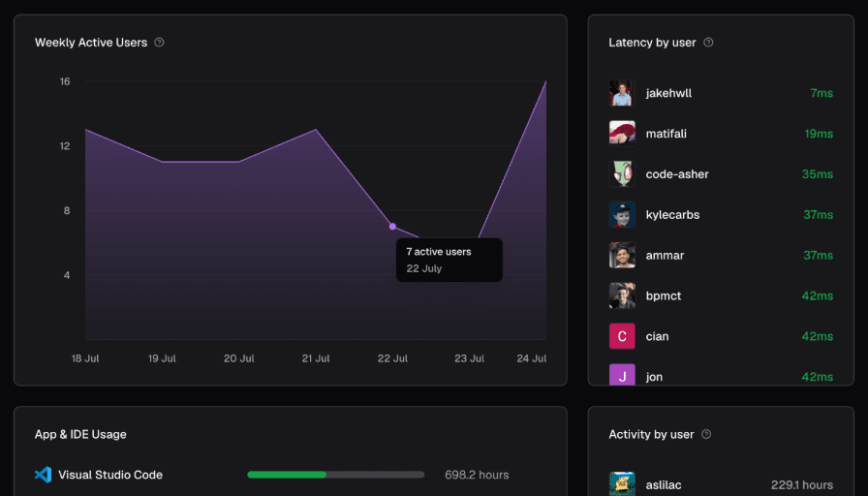Click the 21 Jul axis label

point(316,358)
